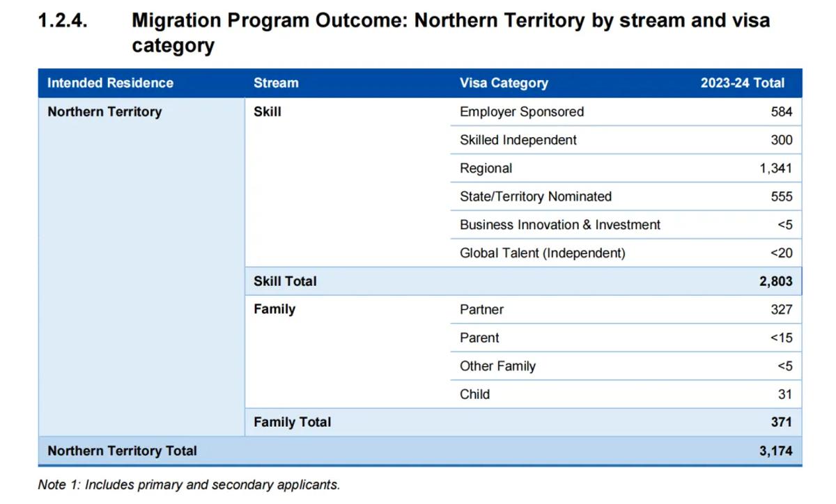Viewport: 836px width, 504px height.
Task: Click the value 327
Action: 782,309
